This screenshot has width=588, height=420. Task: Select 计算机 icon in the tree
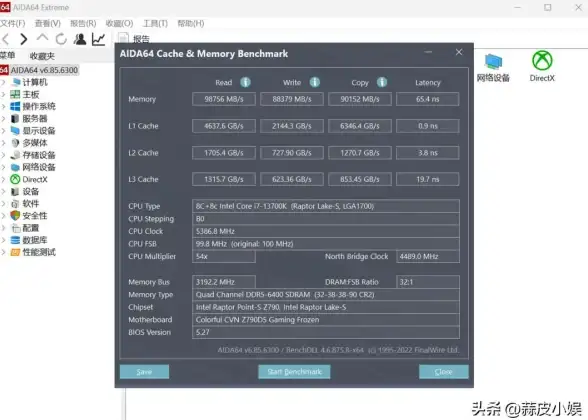[x=16, y=82]
